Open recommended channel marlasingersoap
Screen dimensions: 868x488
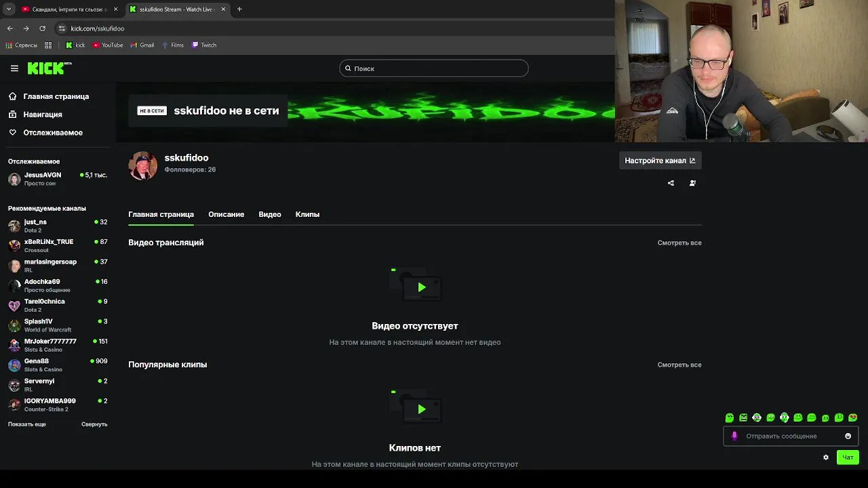point(58,266)
